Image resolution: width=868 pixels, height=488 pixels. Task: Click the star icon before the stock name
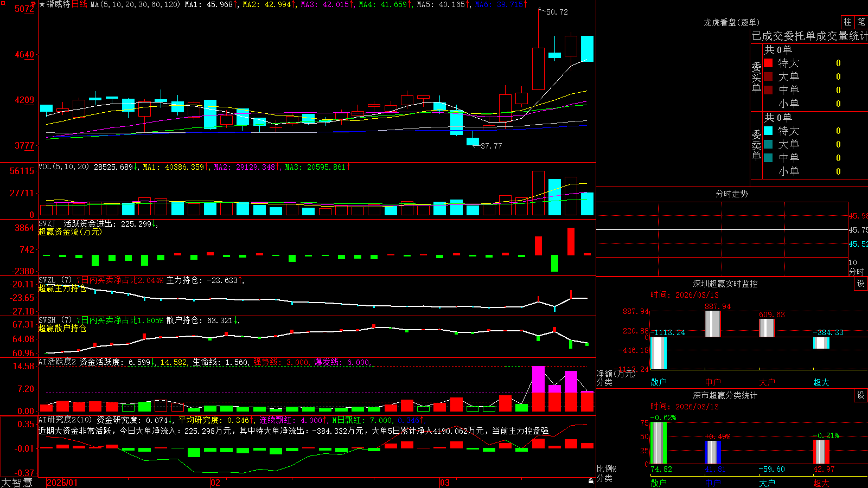point(42,4)
